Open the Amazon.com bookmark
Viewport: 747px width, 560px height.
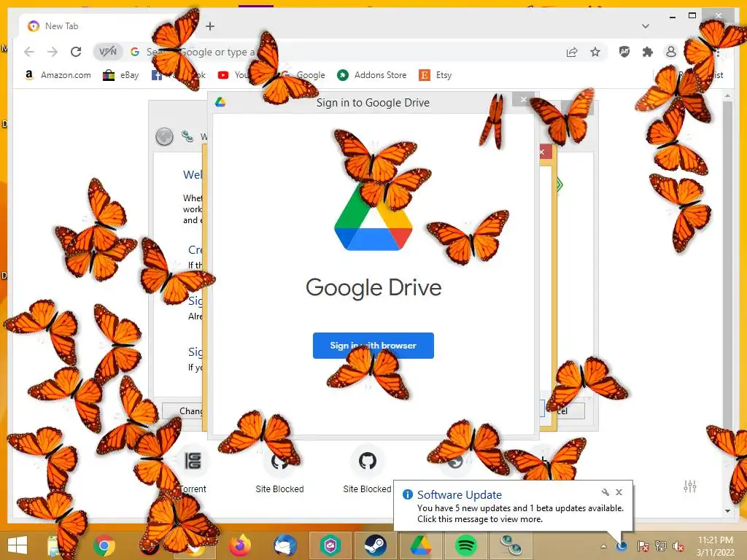[58, 75]
